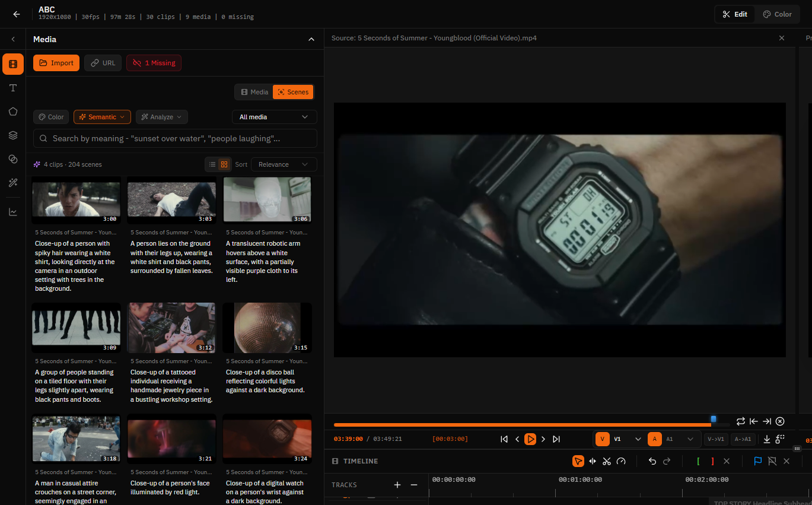Click the 1 Missing media button
This screenshot has height=505, width=812.
154,63
